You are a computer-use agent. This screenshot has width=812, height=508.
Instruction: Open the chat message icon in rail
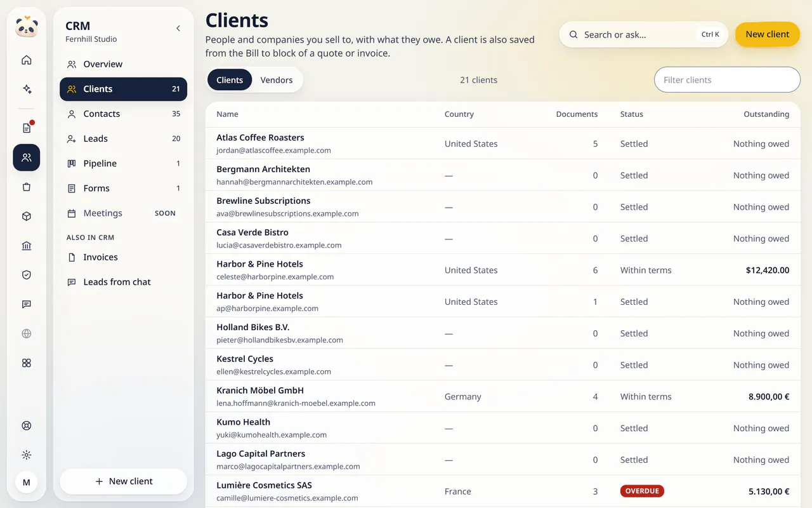[27, 304]
